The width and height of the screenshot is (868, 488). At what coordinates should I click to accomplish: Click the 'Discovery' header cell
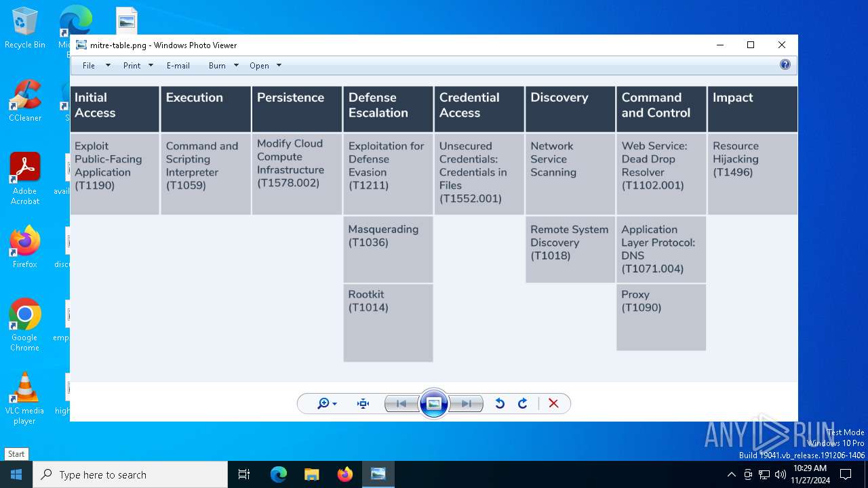click(570, 108)
